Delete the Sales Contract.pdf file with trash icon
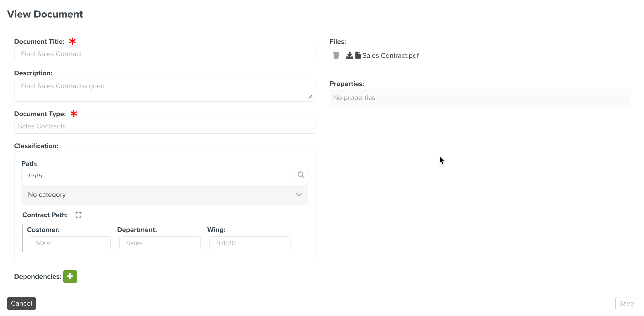This screenshot has width=644, height=316. click(336, 55)
